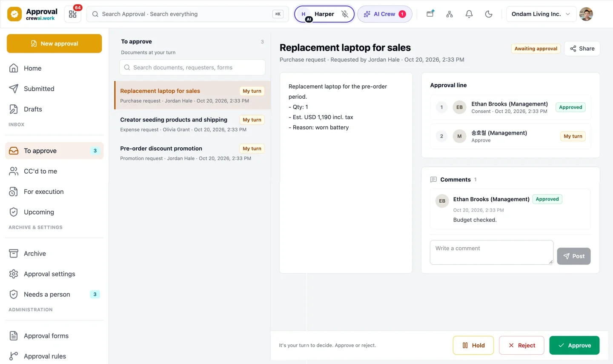Viewport: 613px width, 364px height.
Task: Click the Reject button
Action: pyautogui.click(x=521, y=345)
